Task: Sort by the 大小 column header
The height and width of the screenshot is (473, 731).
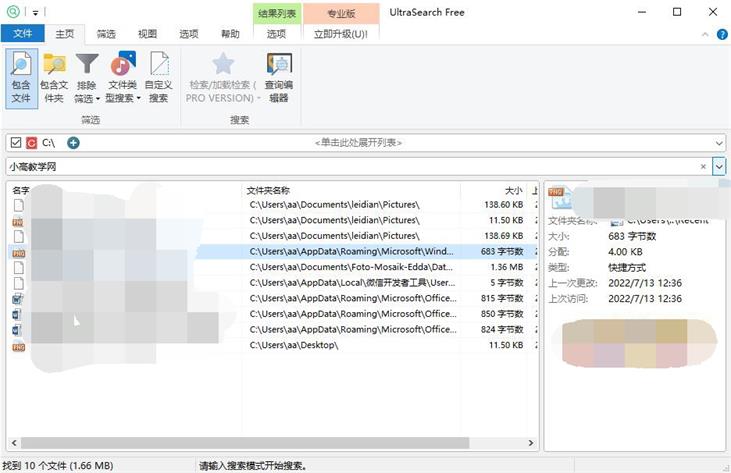Action: pos(514,190)
